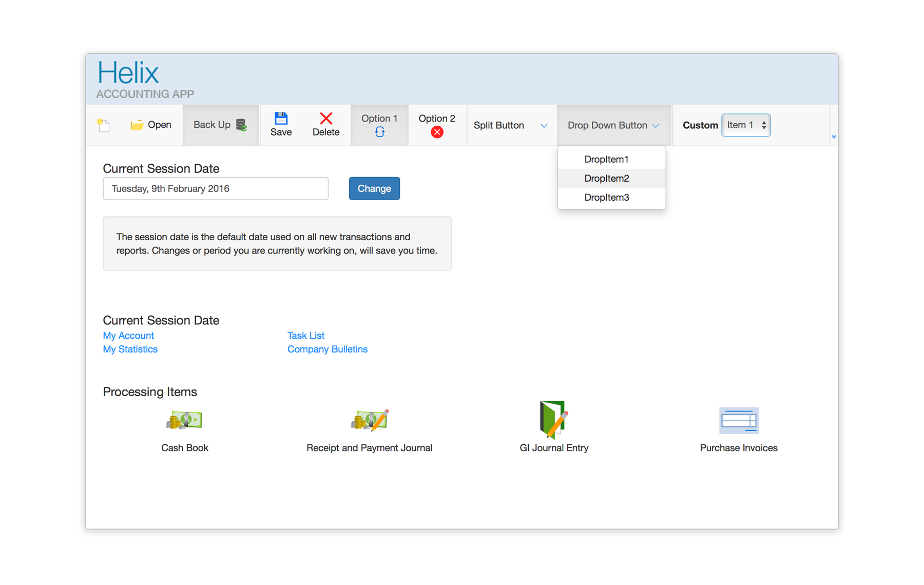Image resolution: width=924 pixels, height=585 pixels.
Task: Select DropItem3 in the dropdown list
Action: pos(606,198)
